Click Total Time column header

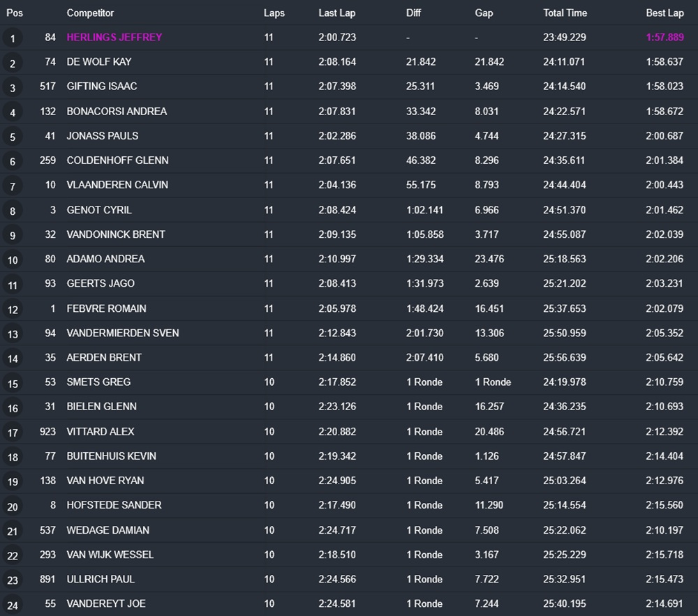pyautogui.click(x=565, y=13)
